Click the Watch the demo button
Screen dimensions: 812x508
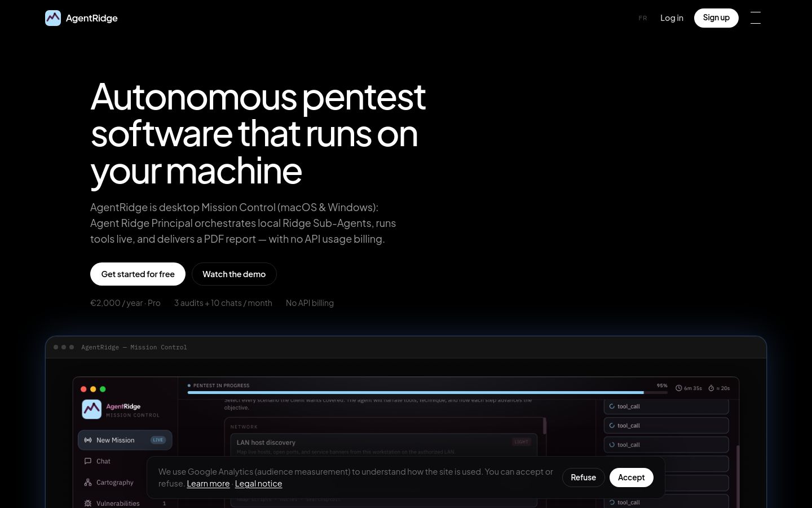click(234, 274)
